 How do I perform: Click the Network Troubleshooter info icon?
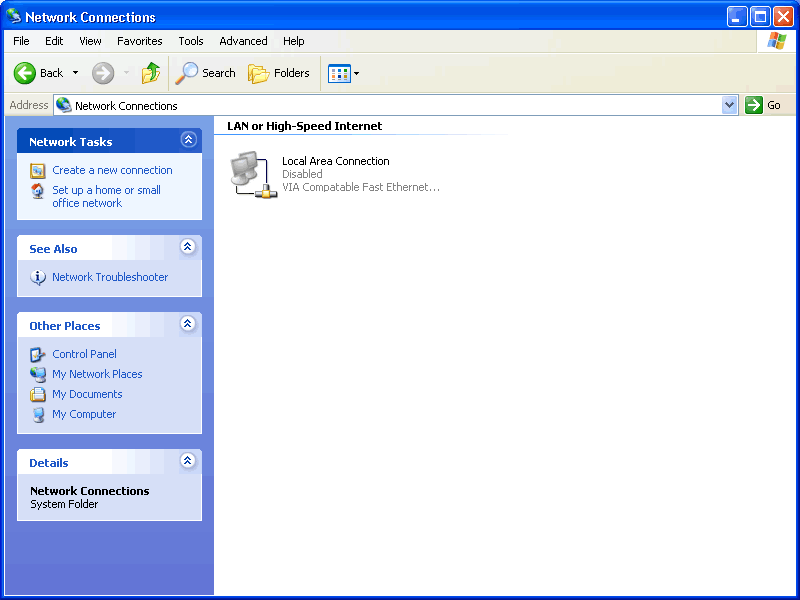point(38,277)
